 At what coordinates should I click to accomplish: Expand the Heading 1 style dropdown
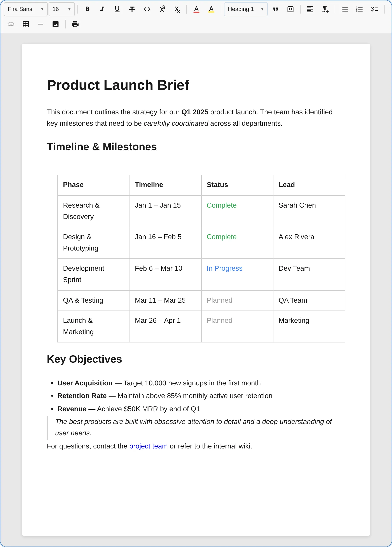pos(245,9)
